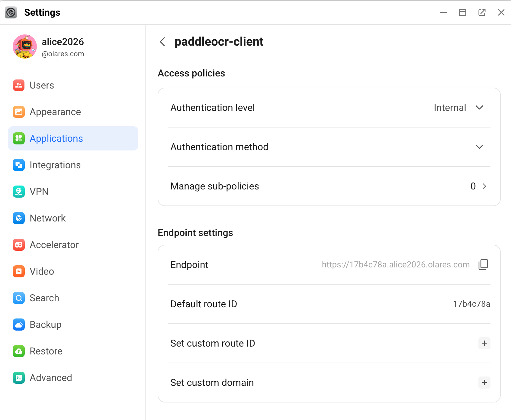Click the Set custom domain label

click(x=212, y=383)
